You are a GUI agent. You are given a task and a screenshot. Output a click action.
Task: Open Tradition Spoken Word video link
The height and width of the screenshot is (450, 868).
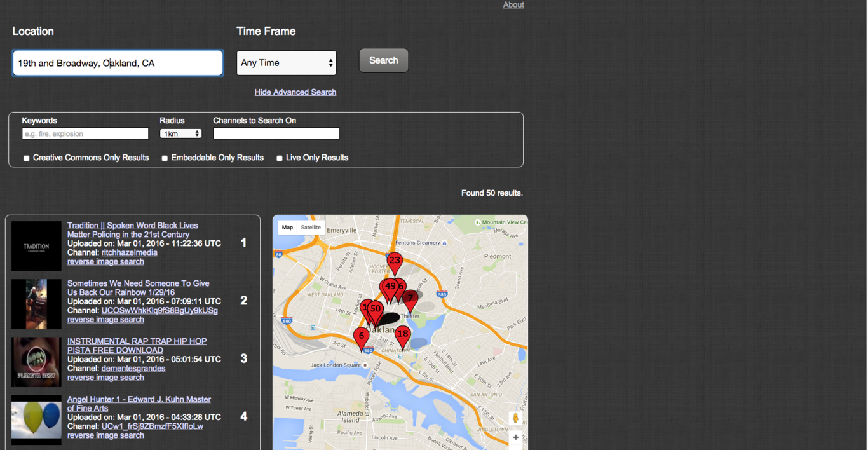tap(133, 230)
